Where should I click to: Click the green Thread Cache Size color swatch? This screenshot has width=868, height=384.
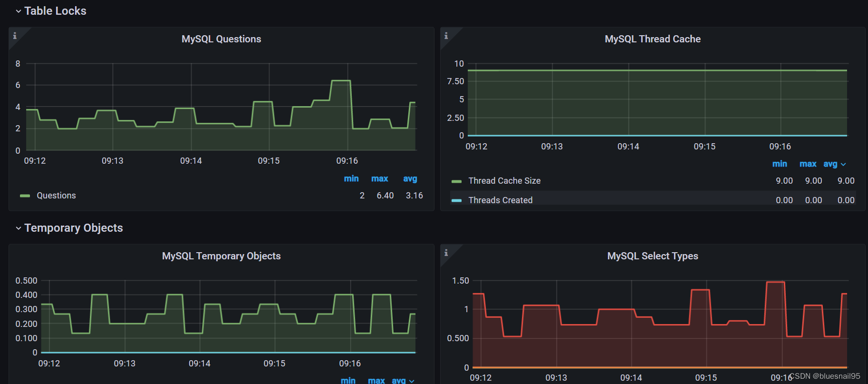pyautogui.click(x=456, y=181)
